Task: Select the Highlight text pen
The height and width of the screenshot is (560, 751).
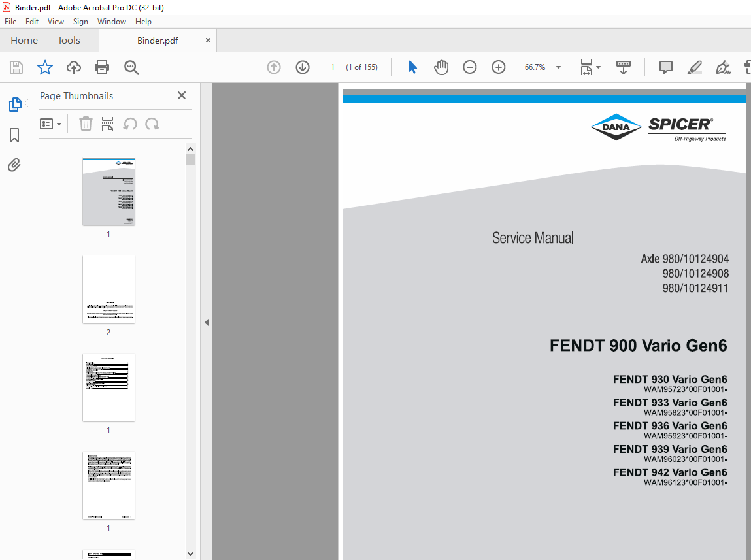Action: [x=695, y=67]
